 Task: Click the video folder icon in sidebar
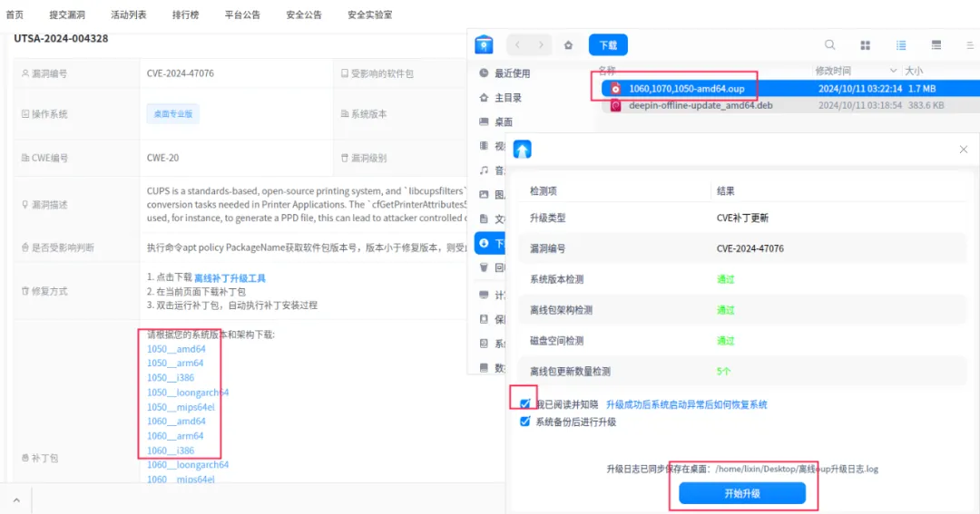tap(484, 146)
